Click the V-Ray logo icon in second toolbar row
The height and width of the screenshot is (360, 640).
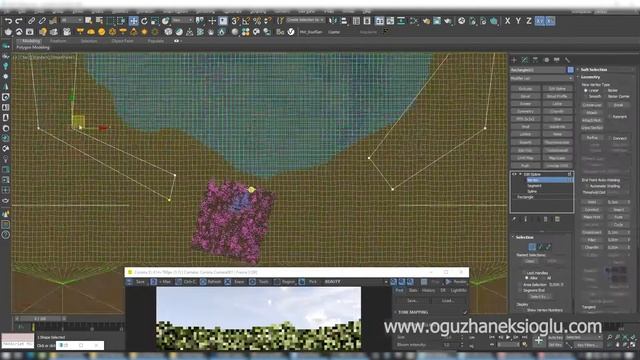291,31
